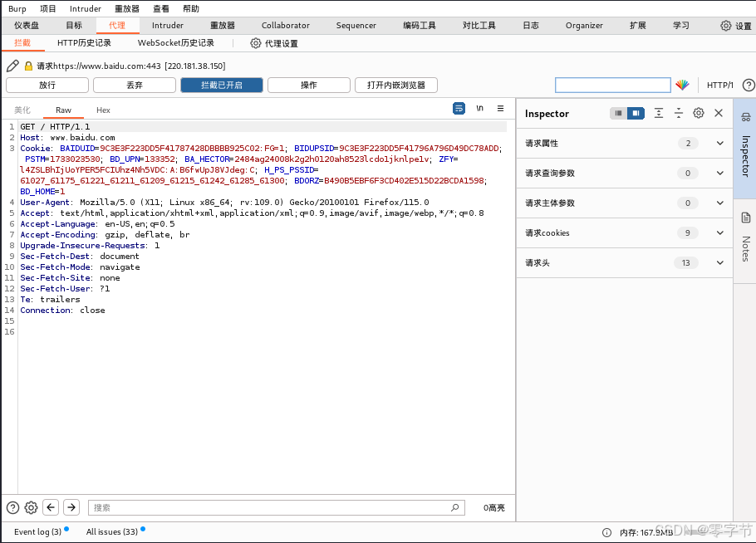Open the help icon next to HTTP/1
This screenshot has height=543, width=756.
[749, 86]
